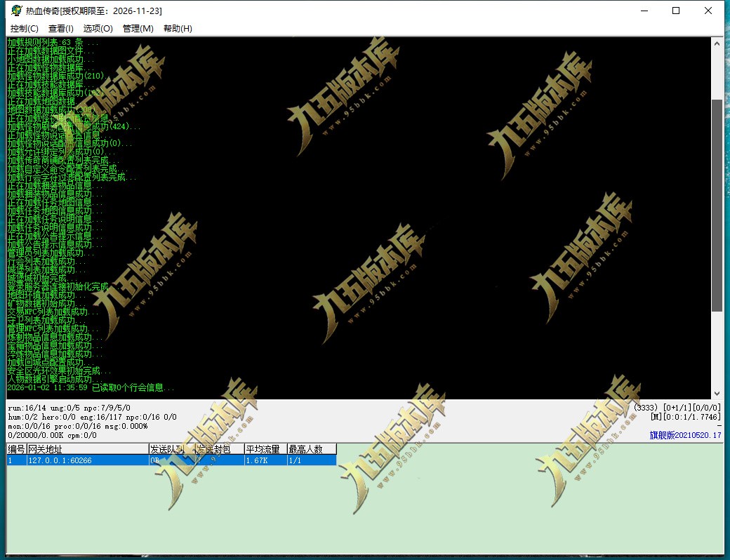This screenshot has width=730, height=560.
Task: Click the 旗舰版20210520.17 version text
Action: coord(685,435)
